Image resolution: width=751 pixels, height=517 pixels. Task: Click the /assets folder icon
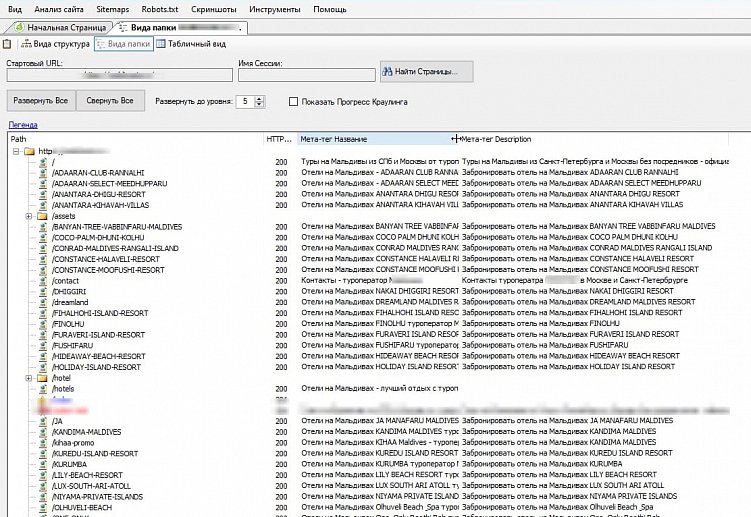(43, 215)
